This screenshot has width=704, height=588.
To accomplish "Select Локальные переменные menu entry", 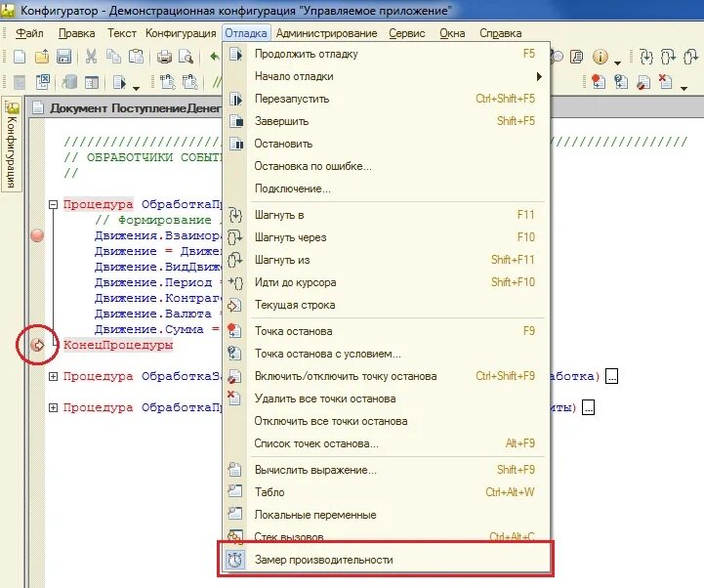I will click(386, 515).
